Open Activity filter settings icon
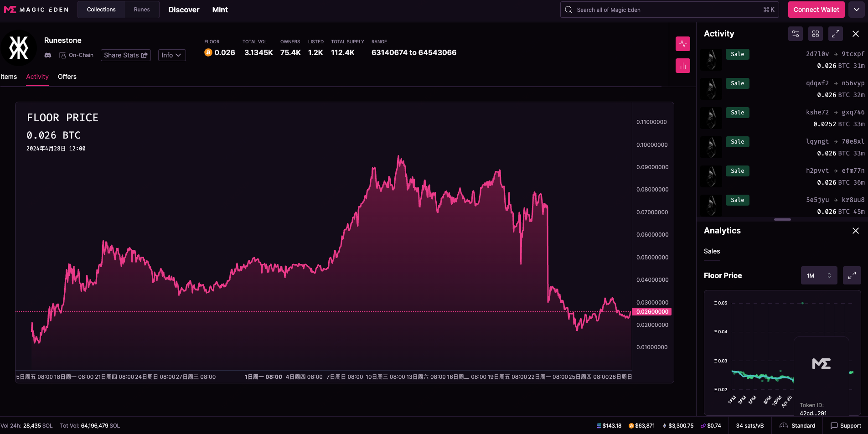This screenshot has width=868, height=434. pyautogui.click(x=795, y=34)
